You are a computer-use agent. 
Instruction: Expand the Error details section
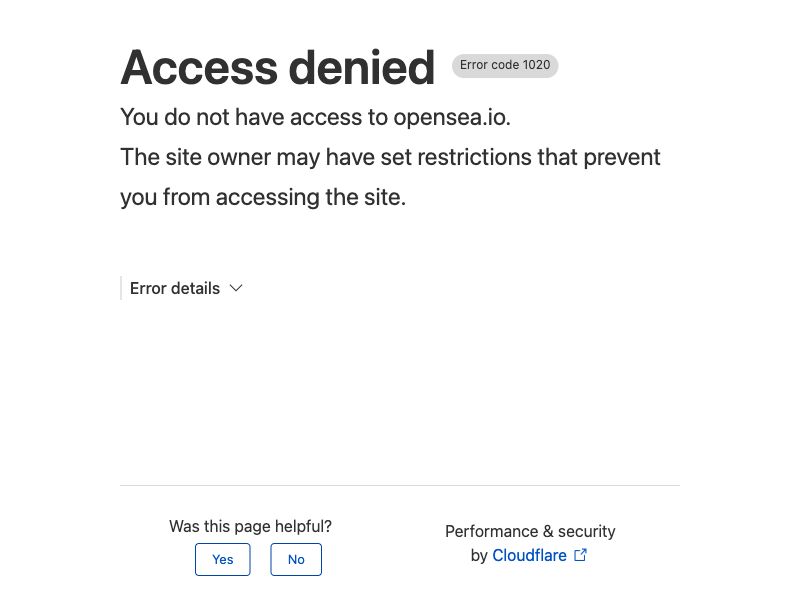click(175, 288)
